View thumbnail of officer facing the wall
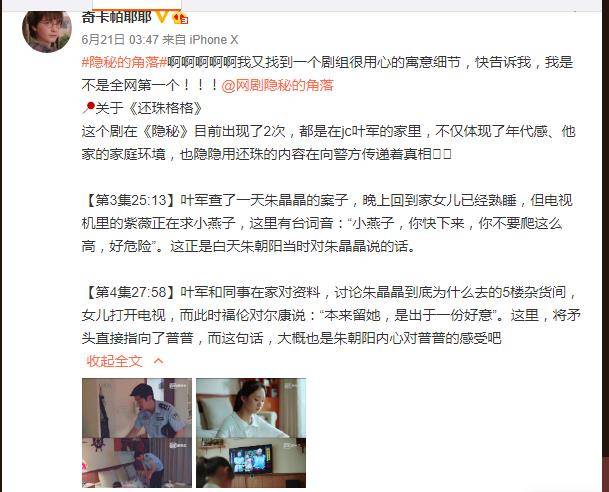The height and width of the screenshot is (492, 609). pyautogui.click(x=137, y=408)
